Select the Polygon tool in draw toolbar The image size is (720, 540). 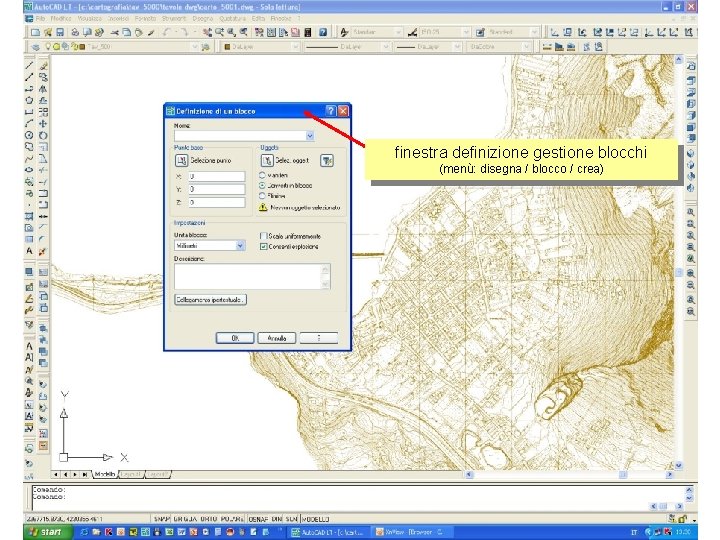click(29, 100)
